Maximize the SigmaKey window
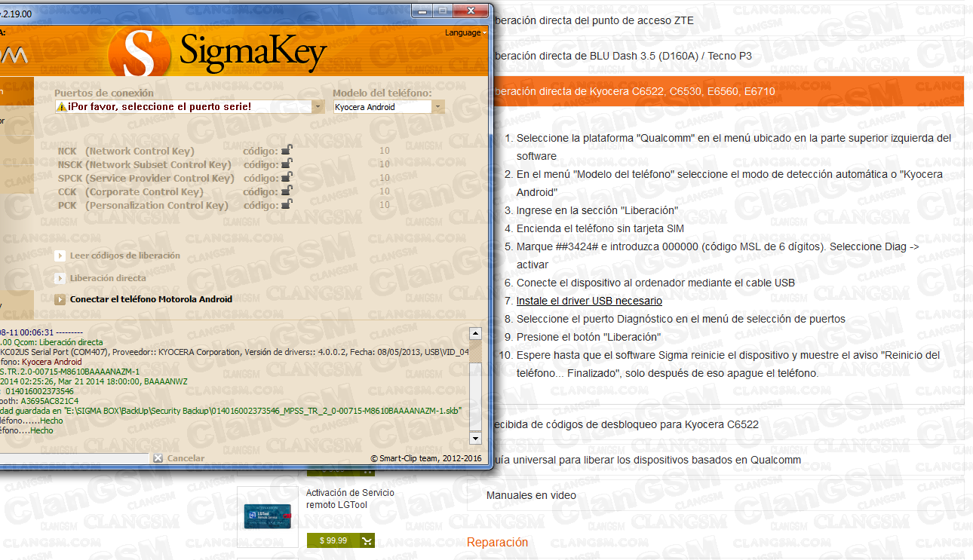Image resolution: width=973 pixels, height=560 pixels. pyautogui.click(x=441, y=11)
